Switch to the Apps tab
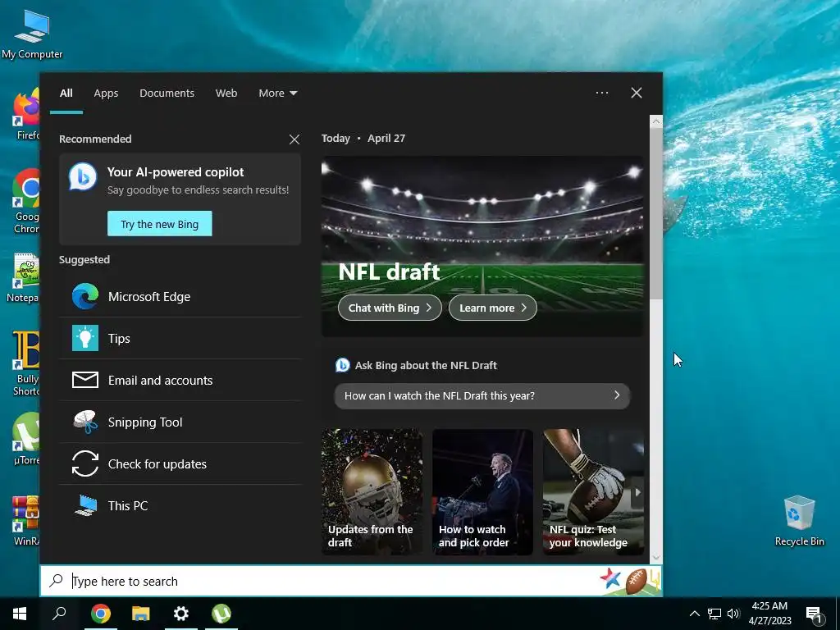Image resolution: width=840 pixels, height=630 pixels. tap(106, 93)
